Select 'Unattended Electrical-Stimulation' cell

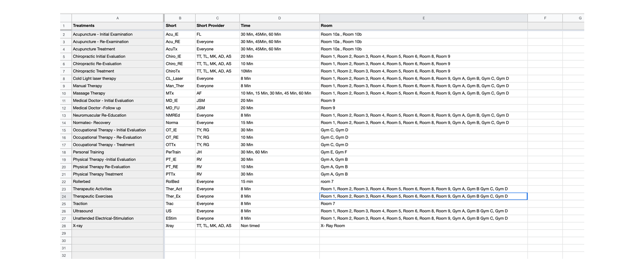[x=117, y=219]
